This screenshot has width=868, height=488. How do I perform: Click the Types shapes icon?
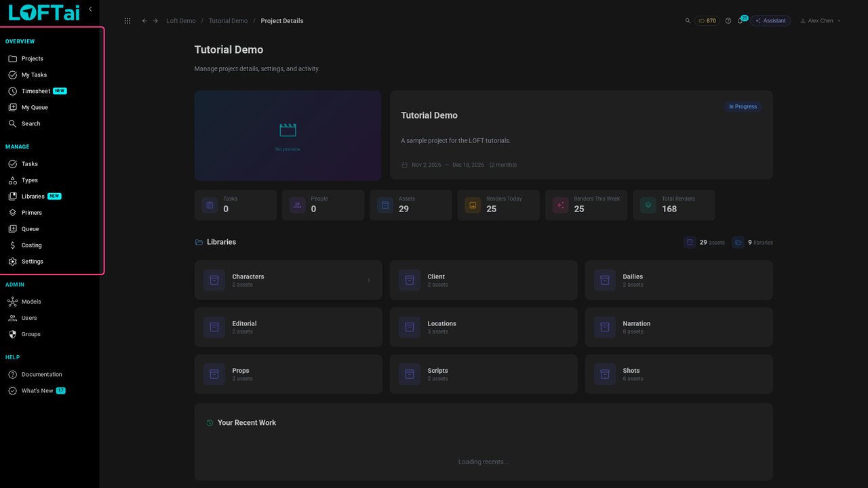pos(12,180)
